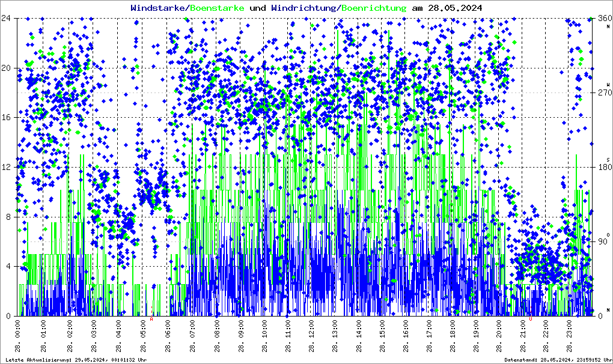Click the red 'V' marker on time axis
The height and width of the screenshot is (364, 613).
[531, 320]
